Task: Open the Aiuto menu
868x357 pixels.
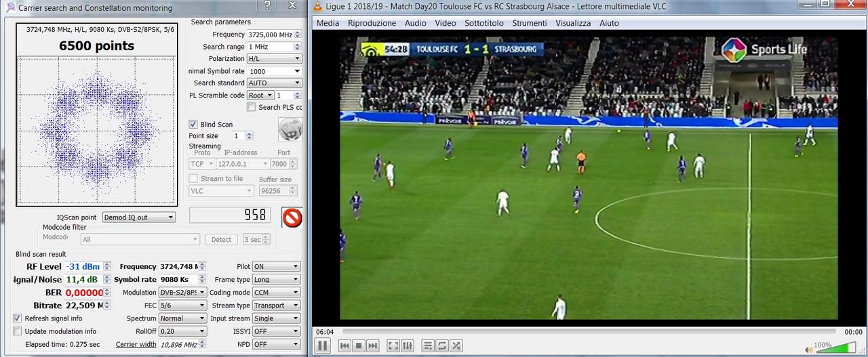Action: tap(609, 23)
